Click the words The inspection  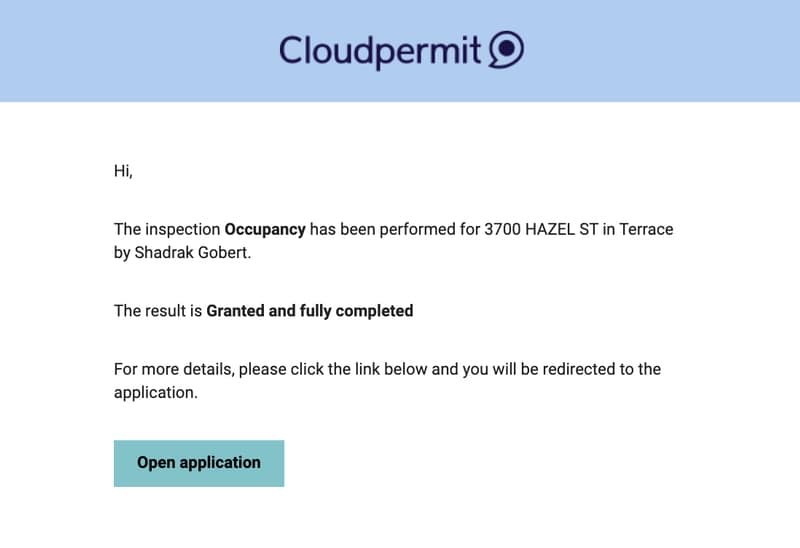167,229
